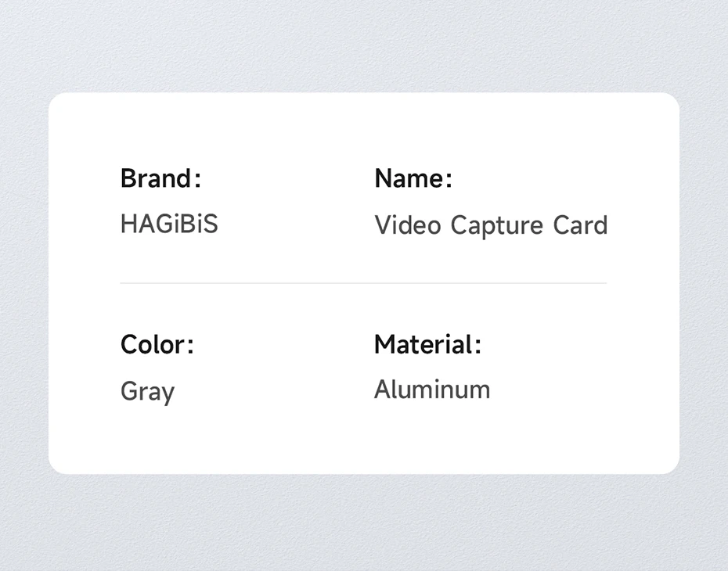The width and height of the screenshot is (728, 571).
Task: Click the capital M in Material
Action: pos(384,345)
